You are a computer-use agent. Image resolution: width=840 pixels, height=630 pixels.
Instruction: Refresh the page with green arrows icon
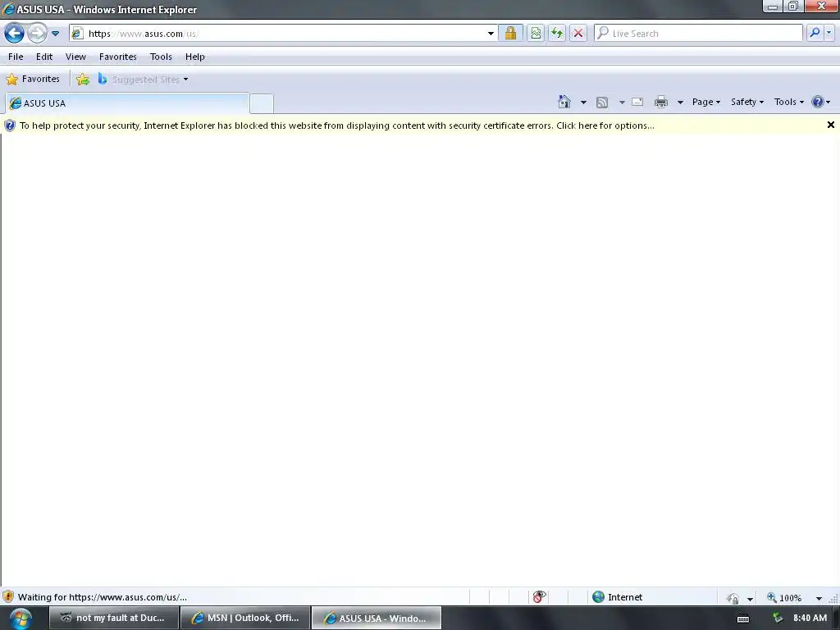pyautogui.click(x=557, y=33)
